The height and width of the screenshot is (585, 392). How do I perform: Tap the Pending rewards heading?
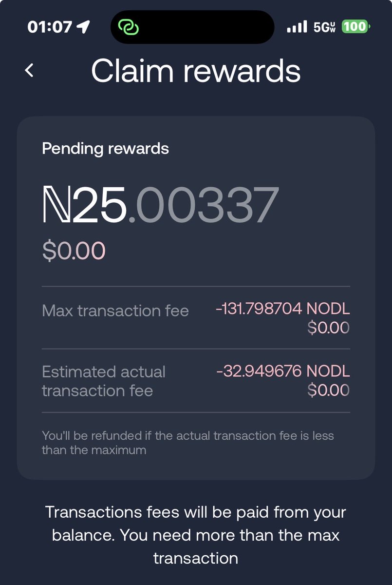click(x=105, y=148)
